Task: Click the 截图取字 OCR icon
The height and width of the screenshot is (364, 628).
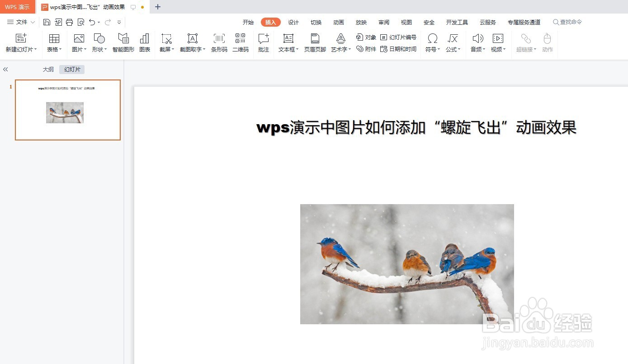Action: pos(193,38)
